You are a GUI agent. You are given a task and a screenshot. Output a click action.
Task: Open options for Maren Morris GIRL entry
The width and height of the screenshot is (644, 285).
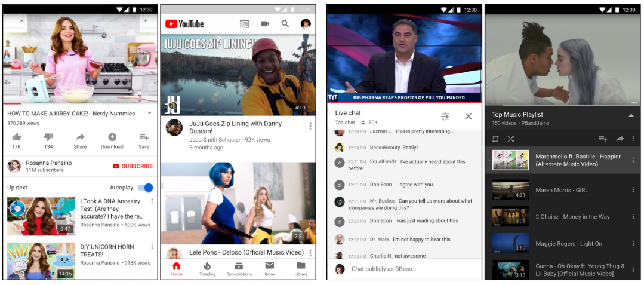(633, 190)
